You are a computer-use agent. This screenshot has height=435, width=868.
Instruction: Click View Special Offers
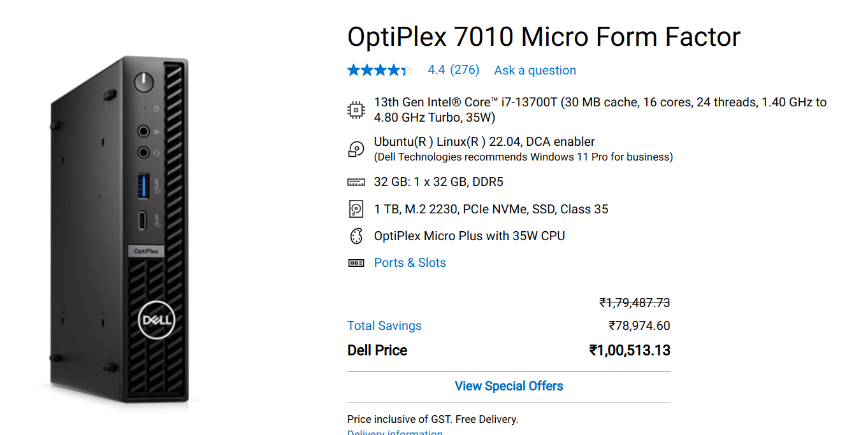(509, 386)
